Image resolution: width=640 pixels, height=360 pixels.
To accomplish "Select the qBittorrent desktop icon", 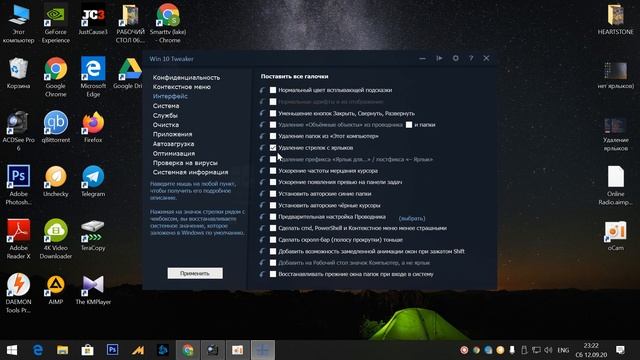I will click(x=56, y=127).
